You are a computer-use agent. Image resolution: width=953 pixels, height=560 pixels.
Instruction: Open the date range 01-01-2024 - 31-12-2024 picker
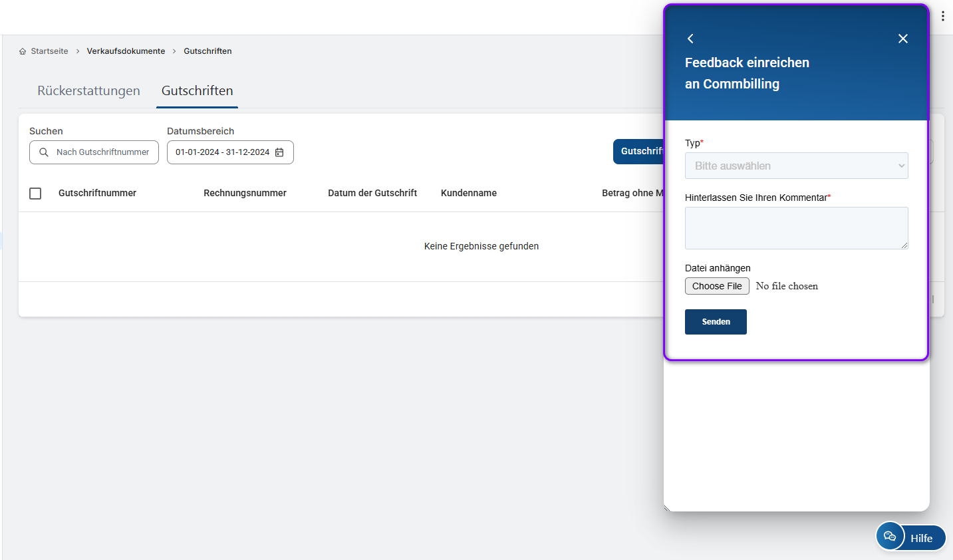[x=223, y=152]
